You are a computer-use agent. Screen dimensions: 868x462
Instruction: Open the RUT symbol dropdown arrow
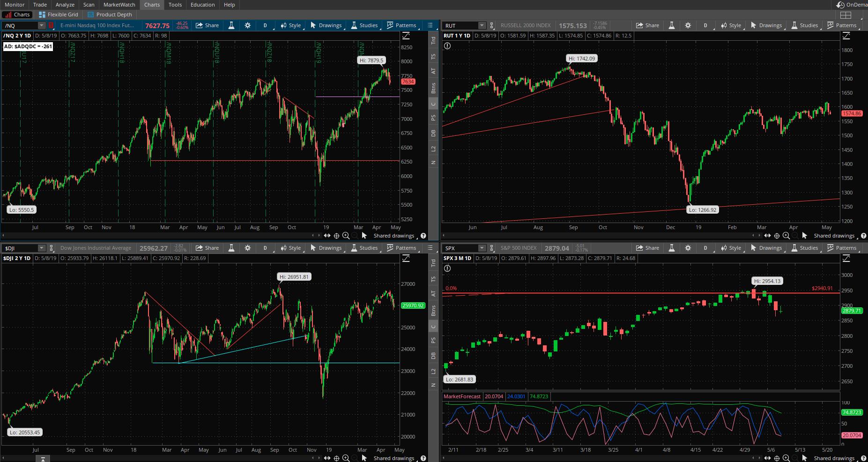pyautogui.click(x=482, y=25)
